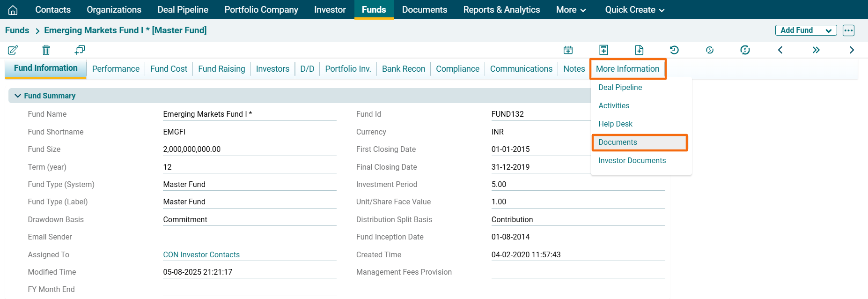Click the Add Fund button
Image resolution: width=868 pixels, height=299 pixels.
point(797,30)
